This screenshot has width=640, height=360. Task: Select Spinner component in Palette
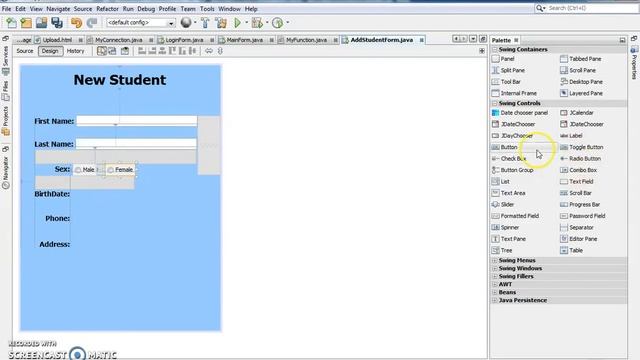505,227
